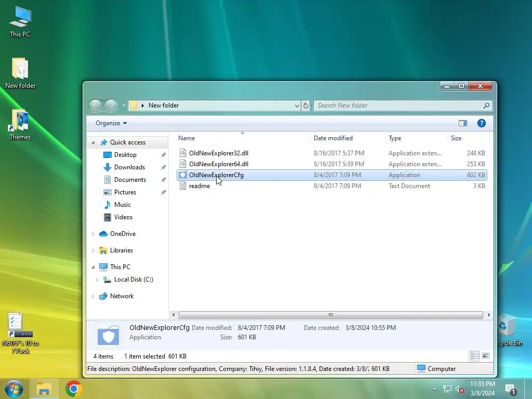Click horizontal scrollbar thumb

pos(331,315)
